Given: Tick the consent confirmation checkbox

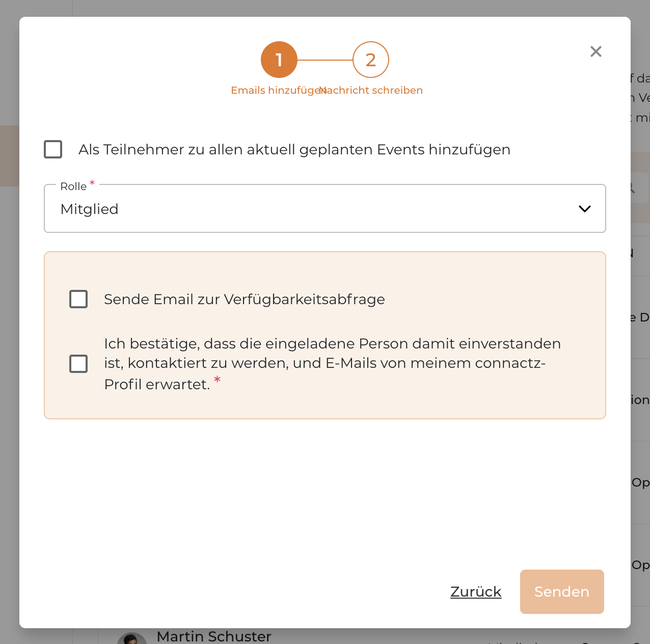Looking at the screenshot, I should (78, 364).
